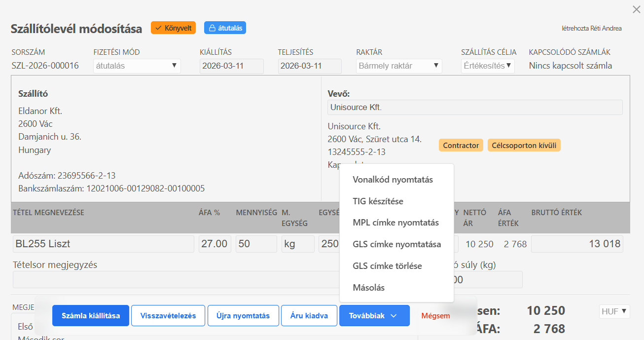Click the Visszavételezés button

point(168,316)
